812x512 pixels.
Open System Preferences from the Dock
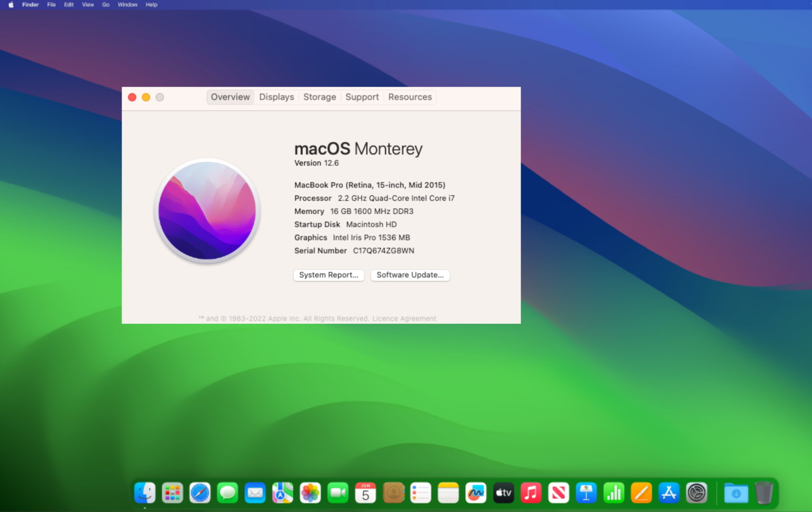tap(697, 492)
